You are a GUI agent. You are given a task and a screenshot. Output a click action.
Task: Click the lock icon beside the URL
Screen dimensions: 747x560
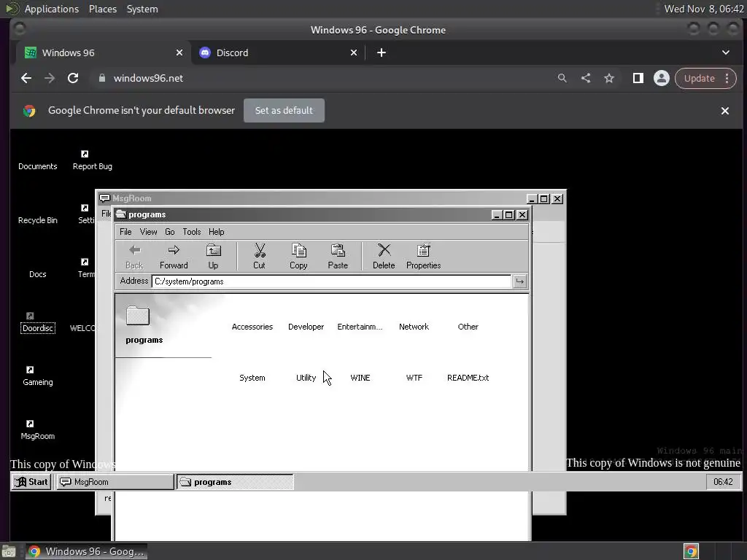pos(101,78)
